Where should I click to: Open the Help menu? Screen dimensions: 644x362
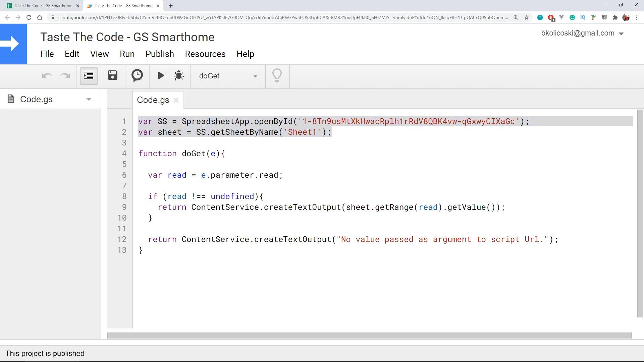point(245,54)
